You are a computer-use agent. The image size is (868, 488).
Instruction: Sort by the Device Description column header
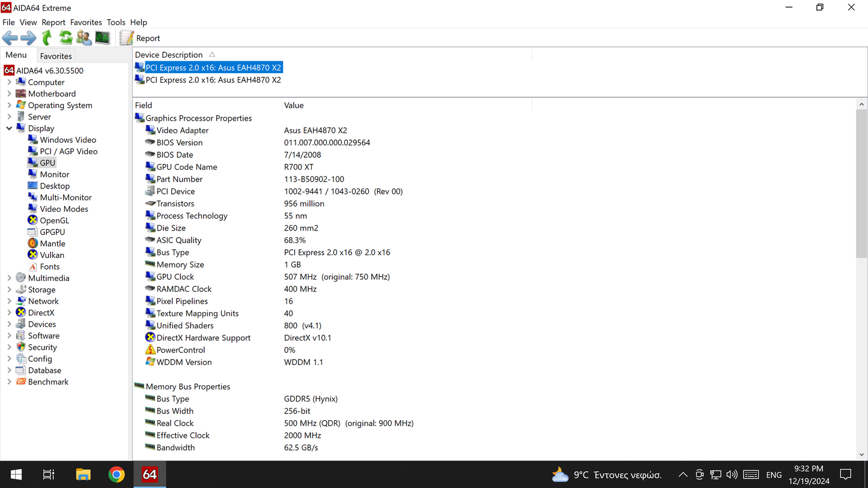(169, 55)
